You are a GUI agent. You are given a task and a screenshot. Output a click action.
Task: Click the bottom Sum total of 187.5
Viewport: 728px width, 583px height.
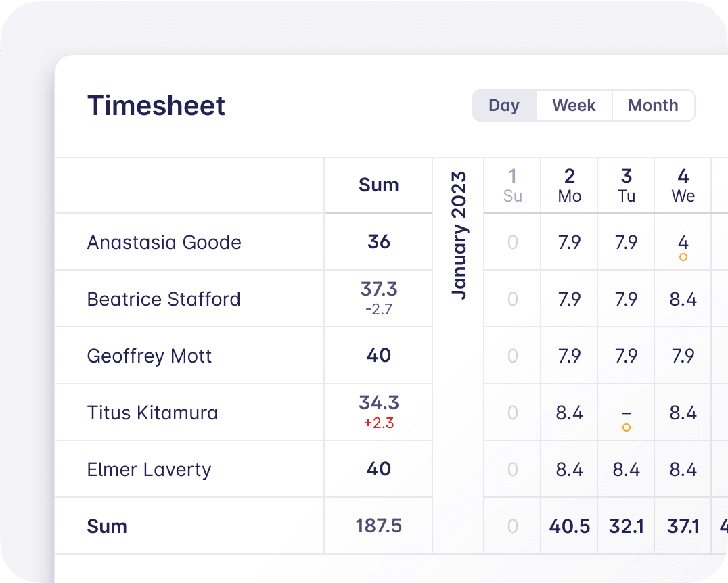[378, 526]
